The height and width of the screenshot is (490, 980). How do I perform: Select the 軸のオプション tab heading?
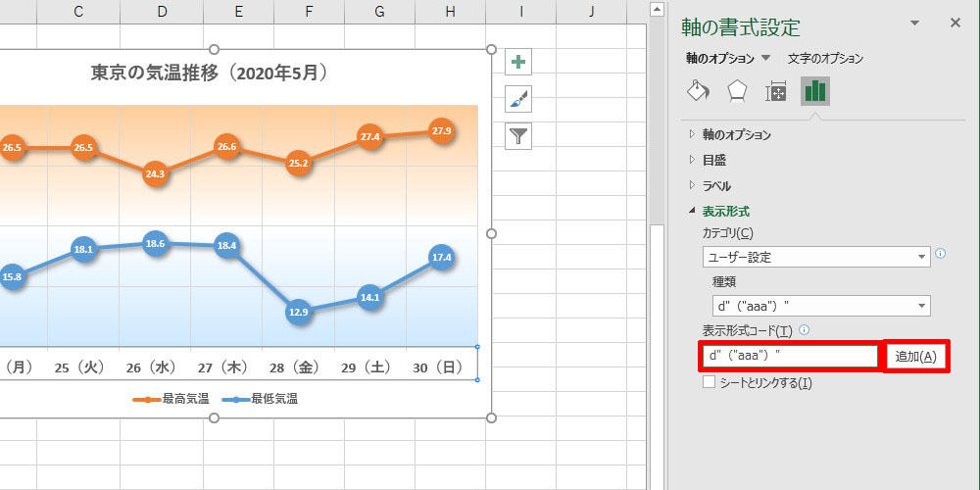coord(720,58)
